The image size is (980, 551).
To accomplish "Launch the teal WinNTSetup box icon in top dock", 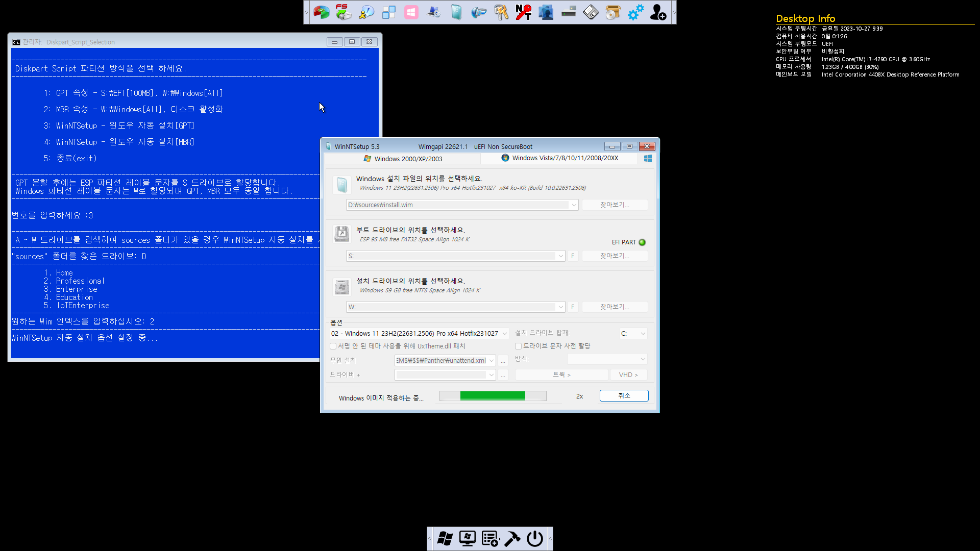I will click(456, 12).
